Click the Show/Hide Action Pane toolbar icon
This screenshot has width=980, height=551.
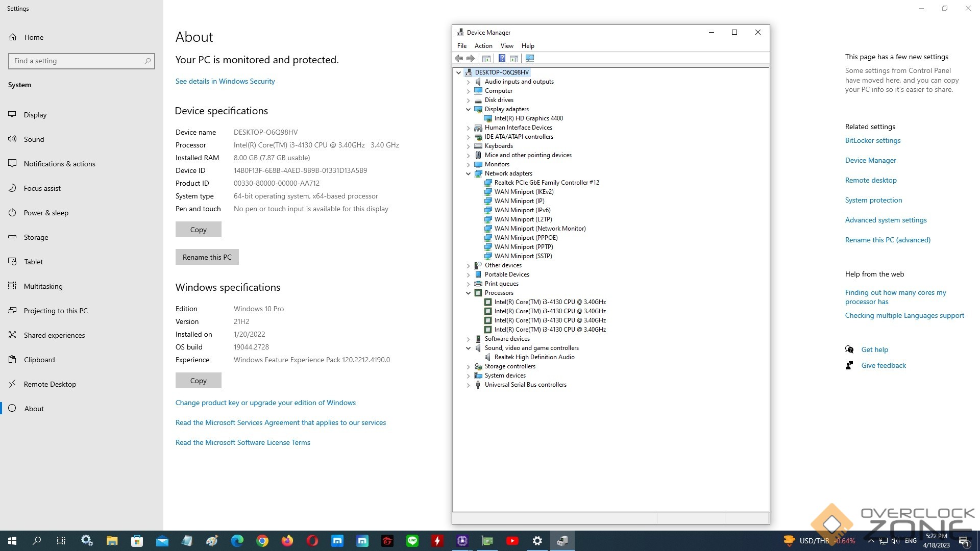(514, 59)
